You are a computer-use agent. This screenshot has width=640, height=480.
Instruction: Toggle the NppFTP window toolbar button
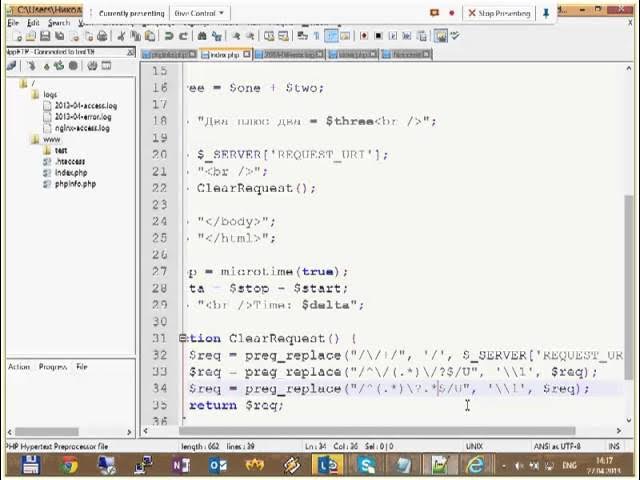[x=440, y=36]
